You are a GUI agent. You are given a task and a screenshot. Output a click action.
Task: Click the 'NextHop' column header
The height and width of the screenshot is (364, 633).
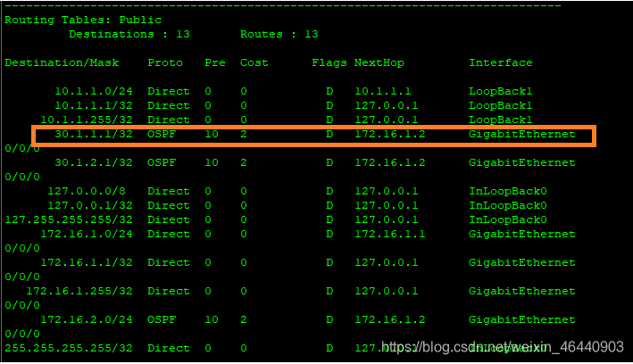pos(379,63)
